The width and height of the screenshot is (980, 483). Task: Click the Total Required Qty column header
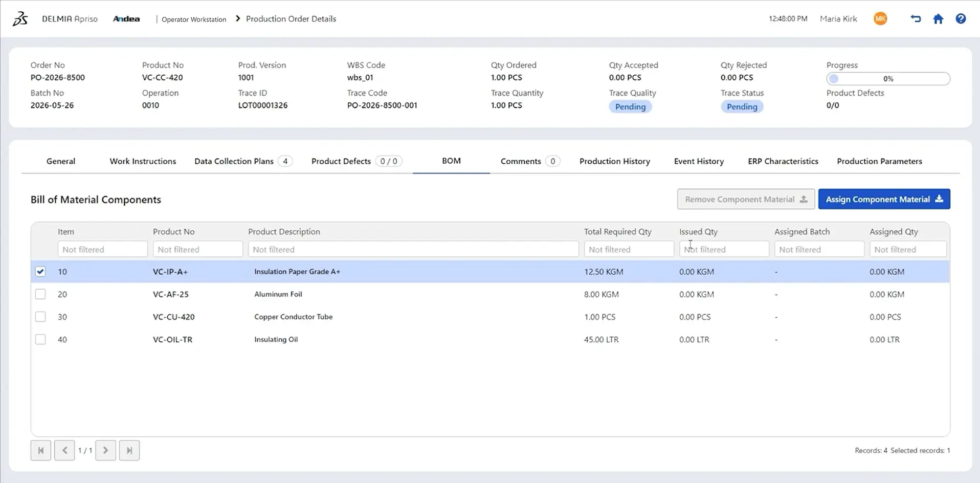[x=618, y=231]
